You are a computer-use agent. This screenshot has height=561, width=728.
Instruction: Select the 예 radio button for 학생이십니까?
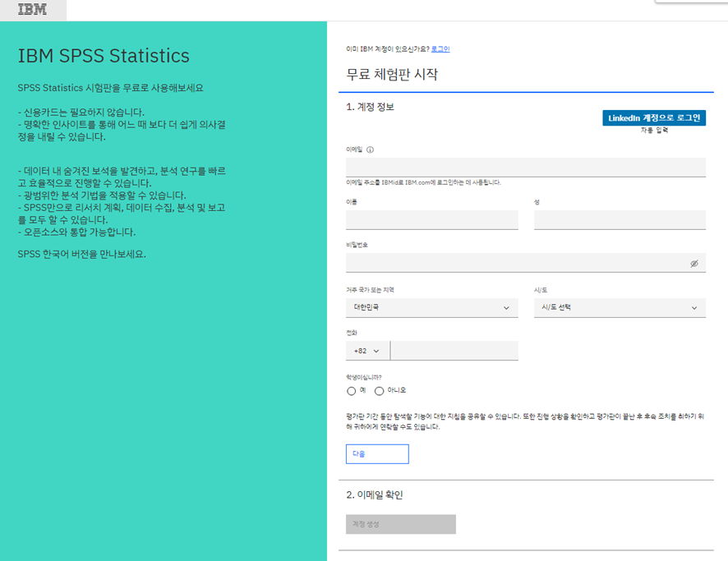[x=351, y=390]
